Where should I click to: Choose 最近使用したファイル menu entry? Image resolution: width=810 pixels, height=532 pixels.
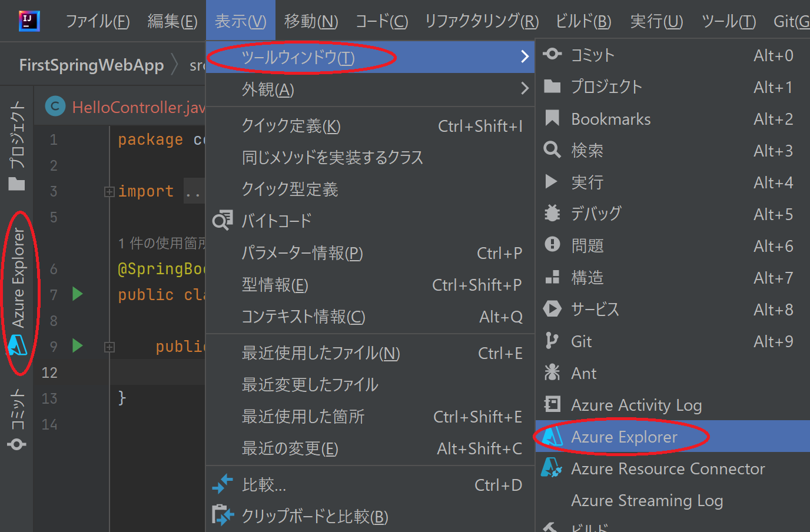370,353
